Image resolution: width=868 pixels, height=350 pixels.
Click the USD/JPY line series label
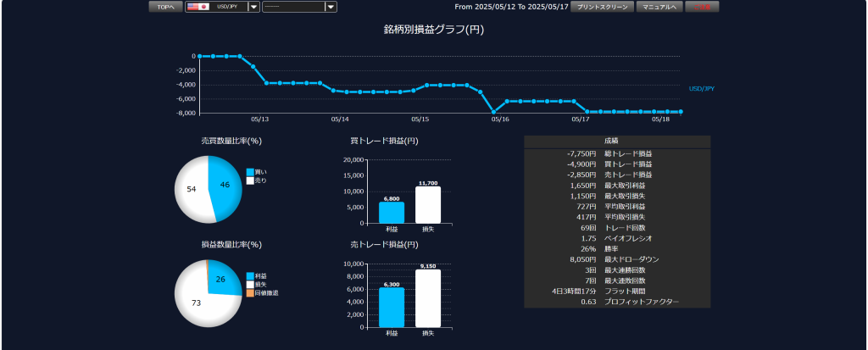702,88
